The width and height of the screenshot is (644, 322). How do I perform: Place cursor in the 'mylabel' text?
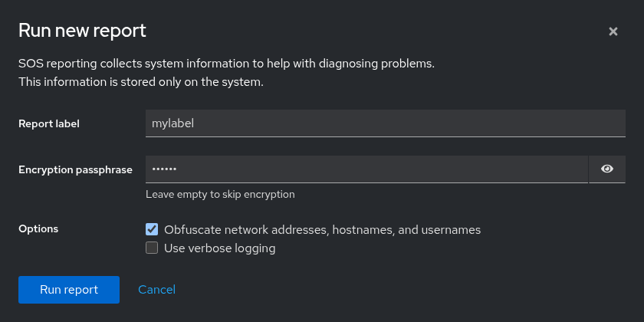[172, 123]
